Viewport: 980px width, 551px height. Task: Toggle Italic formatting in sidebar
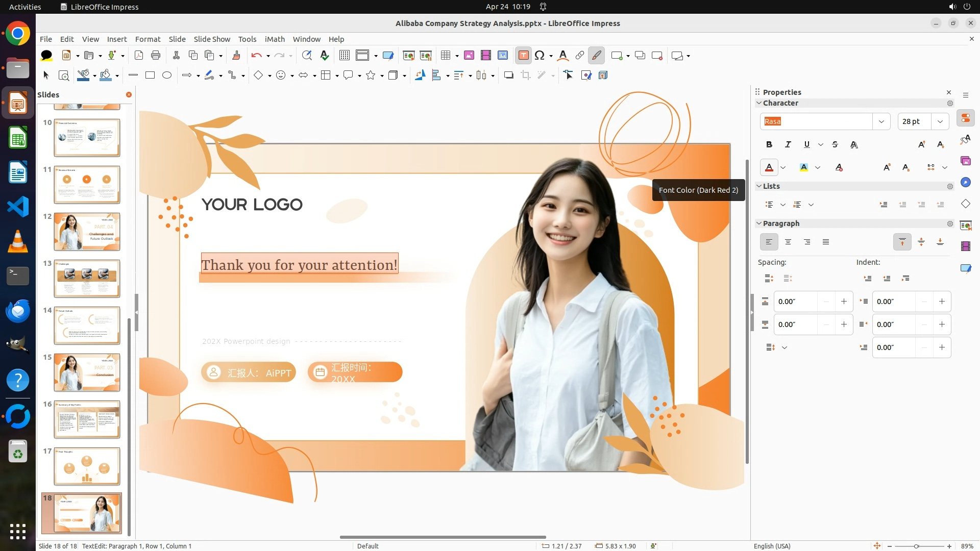point(788,144)
